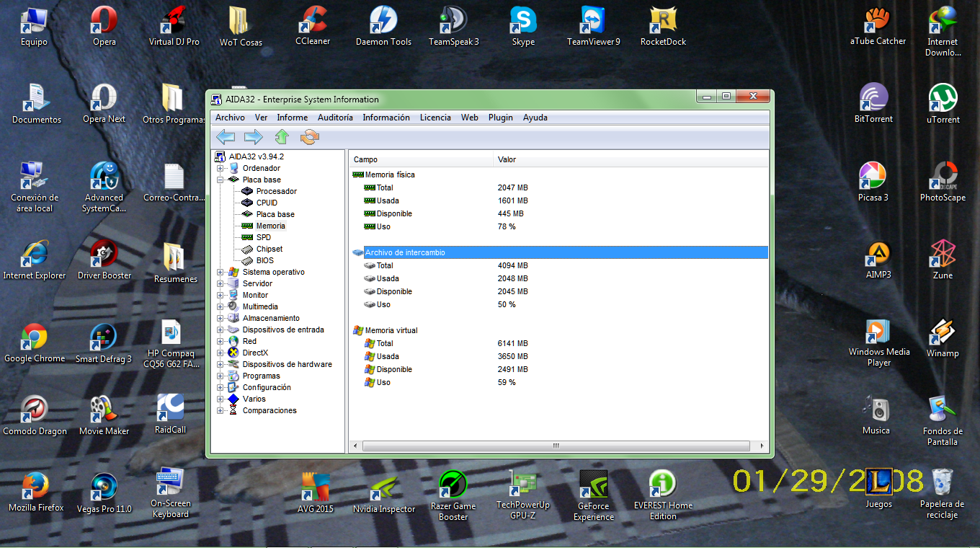Click the horizontal scrollbar of the details pane

click(556, 446)
